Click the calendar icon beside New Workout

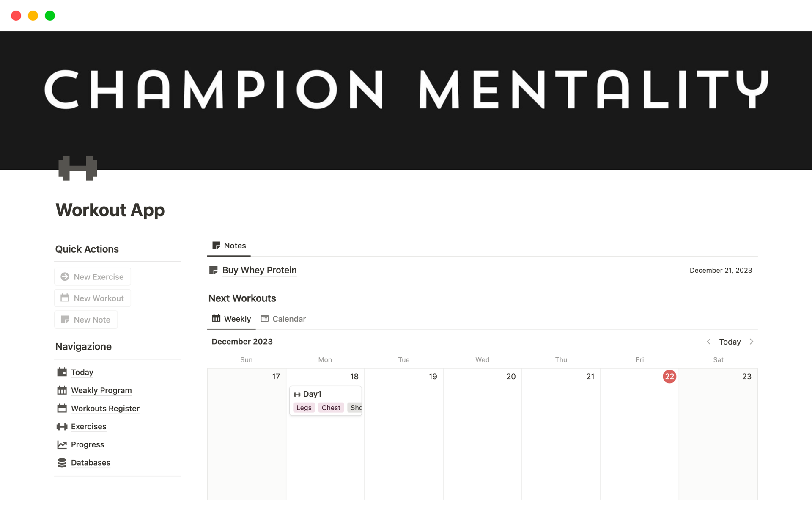[x=65, y=298]
